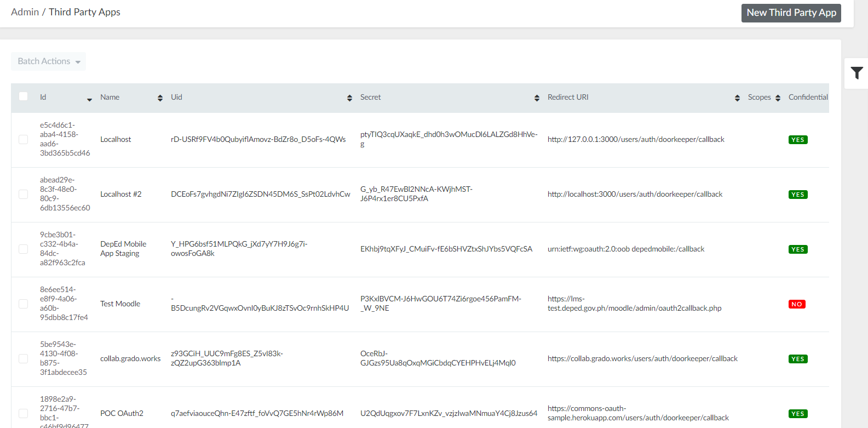Click Uid starting Y_HPG6bsf51MLPQkG

[239, 249]
